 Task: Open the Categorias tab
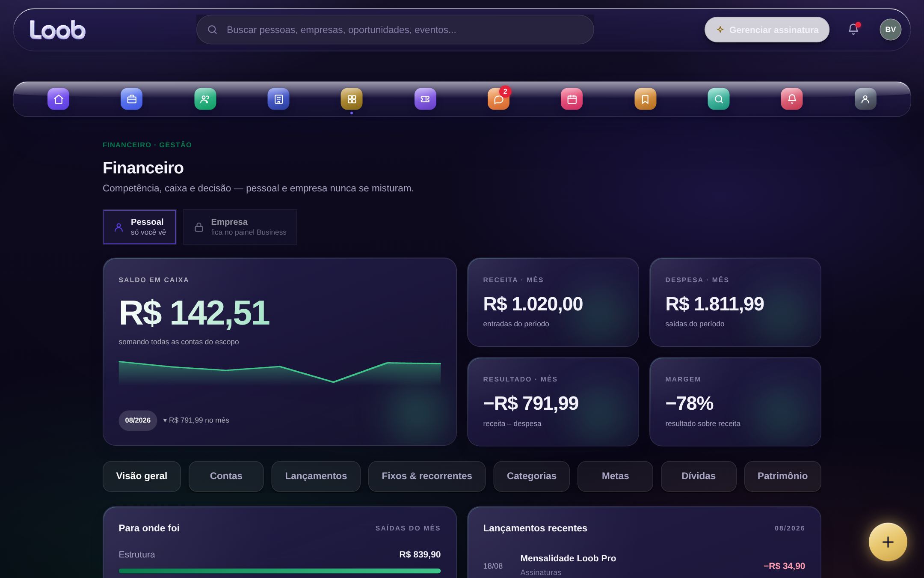click(x=532, y=476)
